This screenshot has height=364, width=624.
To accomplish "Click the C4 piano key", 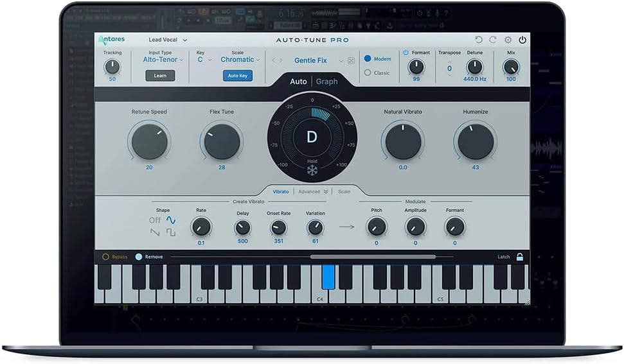I will 320,296.
